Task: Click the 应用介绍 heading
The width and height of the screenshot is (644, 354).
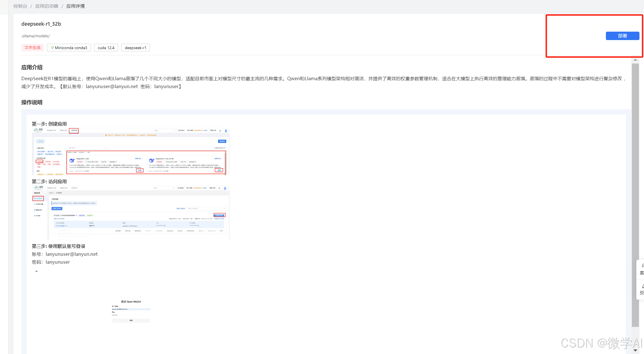Action: coord(32,67)
